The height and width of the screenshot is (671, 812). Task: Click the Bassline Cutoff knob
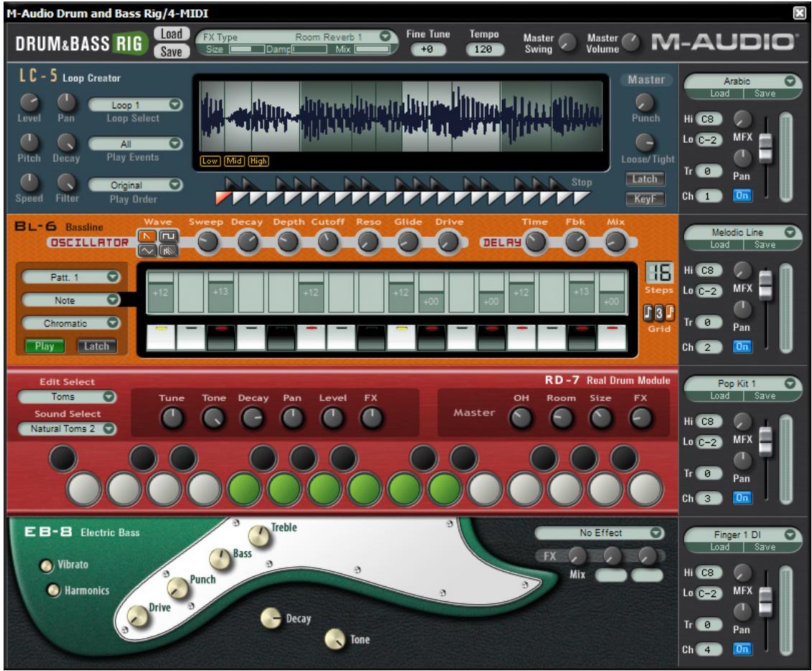point(328,242)
